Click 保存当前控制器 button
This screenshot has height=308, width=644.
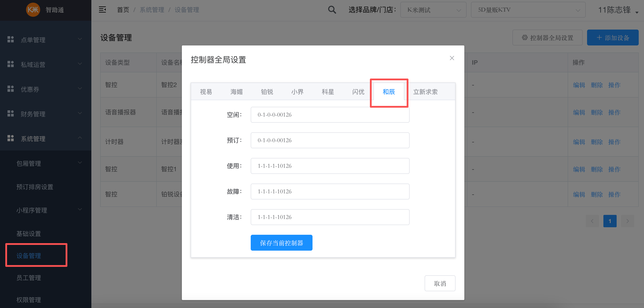(281, 243)
